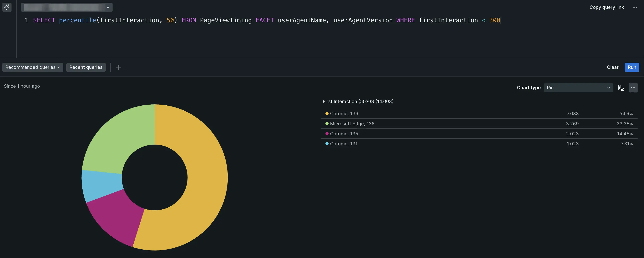
Task: Click the yellow pie chart segment
Action: pos(207,177)
